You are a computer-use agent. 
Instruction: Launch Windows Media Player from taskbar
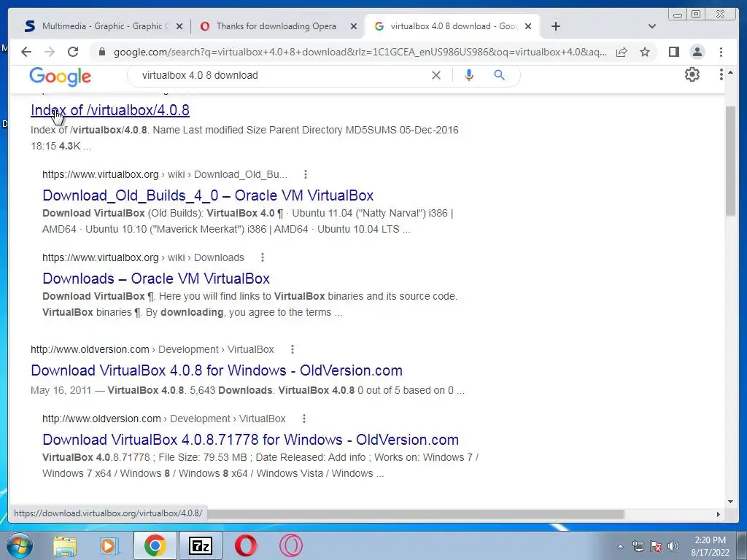[109, 545]
